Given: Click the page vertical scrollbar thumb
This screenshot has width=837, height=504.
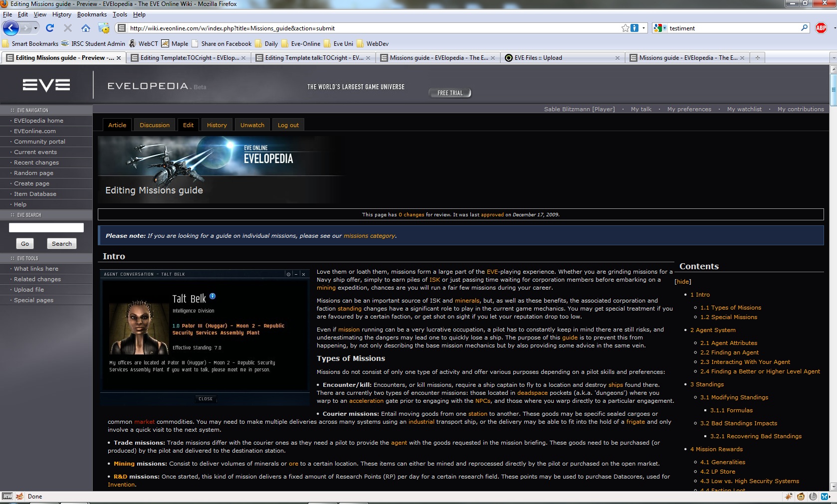Looking at the screenshot, I should click(x=833, y=90).
